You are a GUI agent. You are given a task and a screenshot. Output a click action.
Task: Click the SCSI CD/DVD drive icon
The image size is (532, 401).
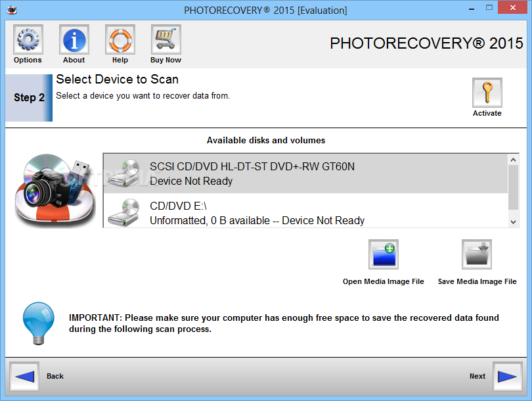[124, 174]
